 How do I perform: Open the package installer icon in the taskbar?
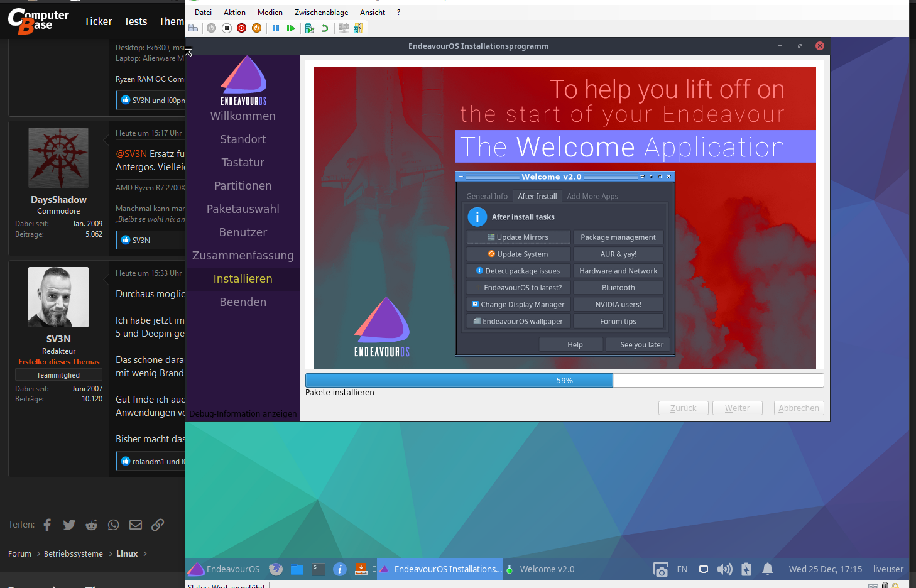[x=361, y=569]
